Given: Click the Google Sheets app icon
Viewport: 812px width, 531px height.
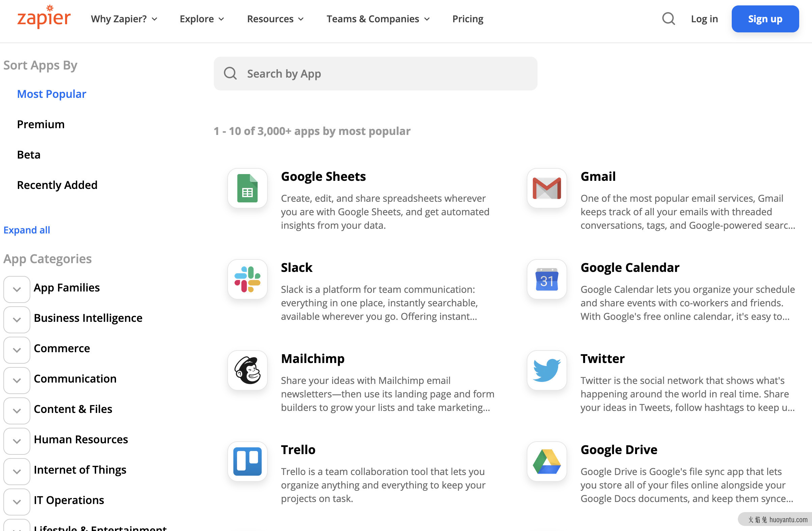Looking at the screenshot, I should click(x=248, y=188).
